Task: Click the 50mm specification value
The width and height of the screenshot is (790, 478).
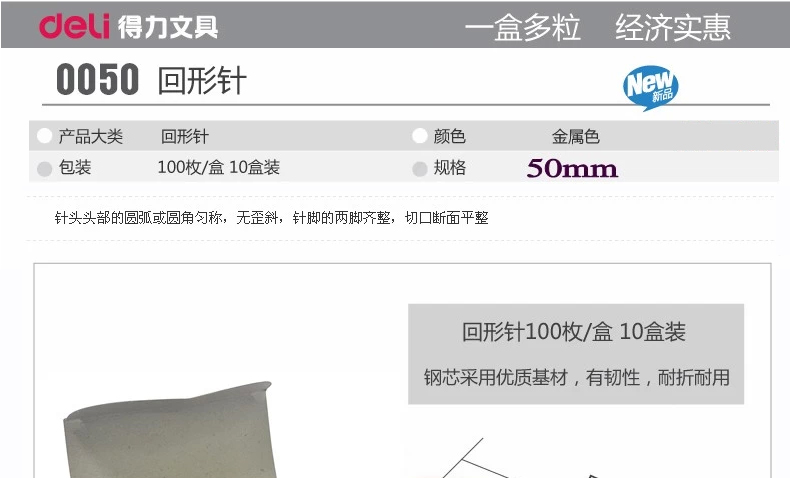Action: (572, 168)
